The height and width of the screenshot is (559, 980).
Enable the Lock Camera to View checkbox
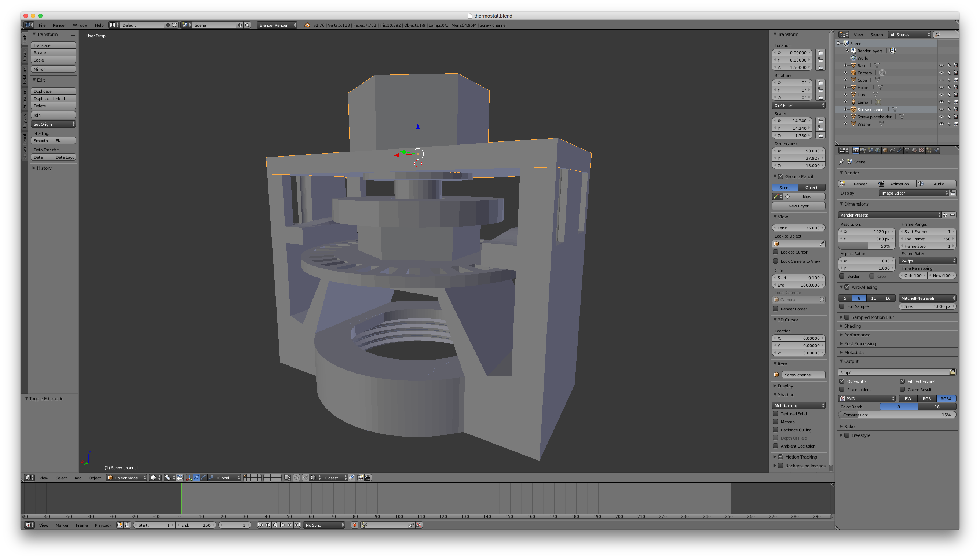(775, 261)
